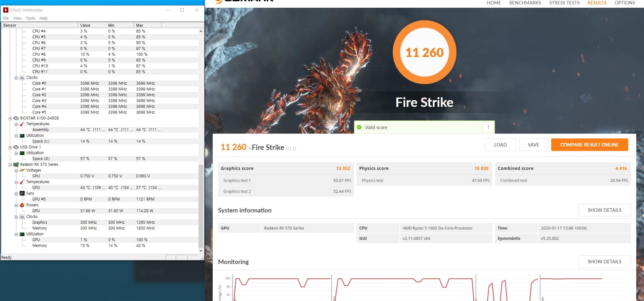Show details for System information
Screen dimensions: 644x301
(604, 210)
